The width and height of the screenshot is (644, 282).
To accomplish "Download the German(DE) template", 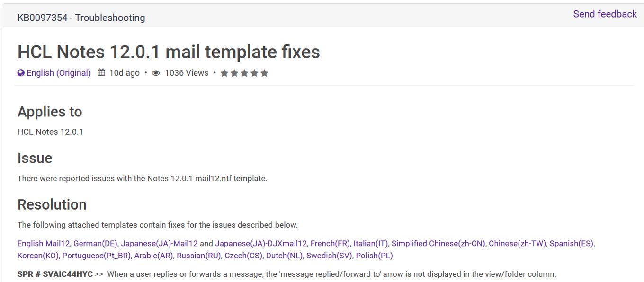I will (x=95, y=244).
